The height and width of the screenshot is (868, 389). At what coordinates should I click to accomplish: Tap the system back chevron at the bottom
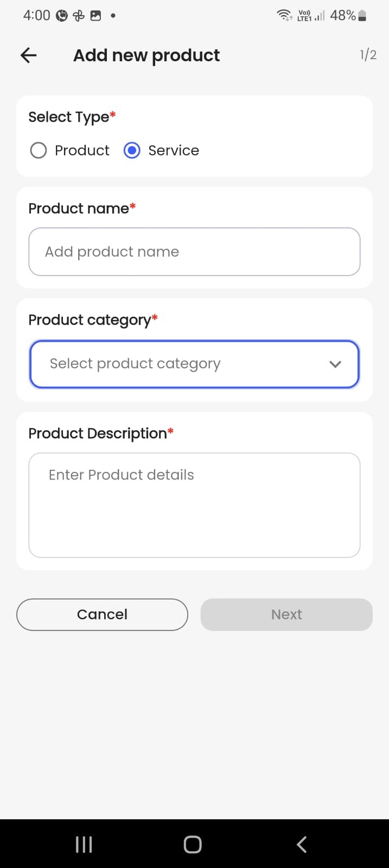point(302,844)
